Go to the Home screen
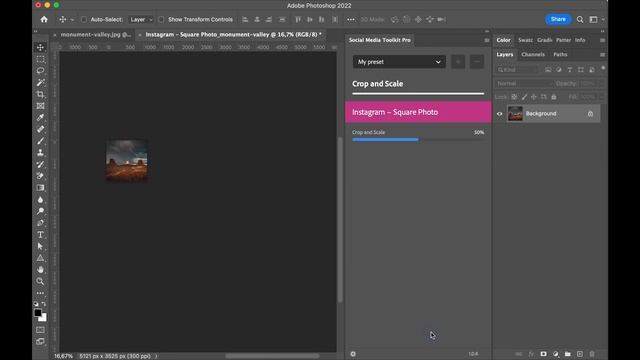This screenshot has width=640, height=360. (x=44, y=19)
